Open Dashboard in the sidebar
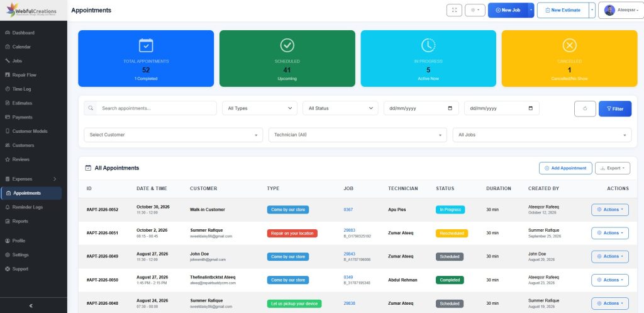The width and height of the screenshot is (644, 313). pos(23,33)
